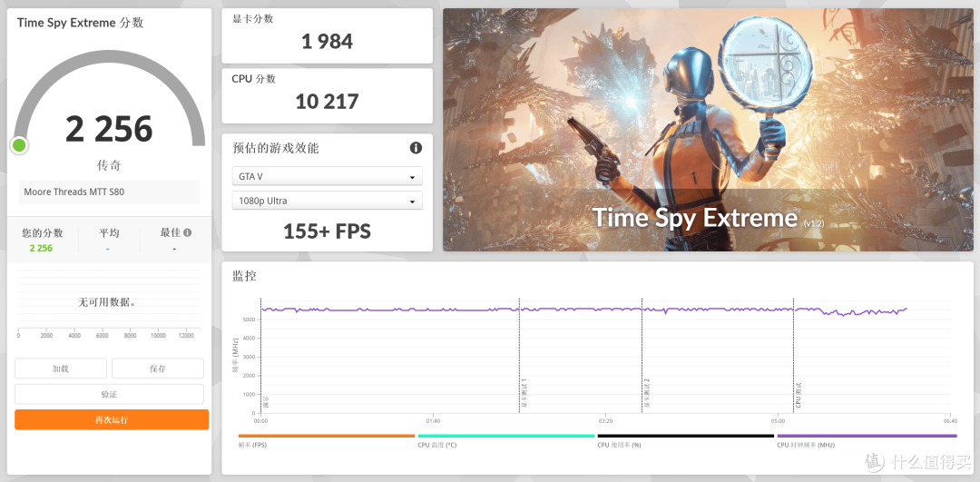Toggle the 帧率 (FPS) orange legend
The image size is (980, 482).
tap(327, 440)
